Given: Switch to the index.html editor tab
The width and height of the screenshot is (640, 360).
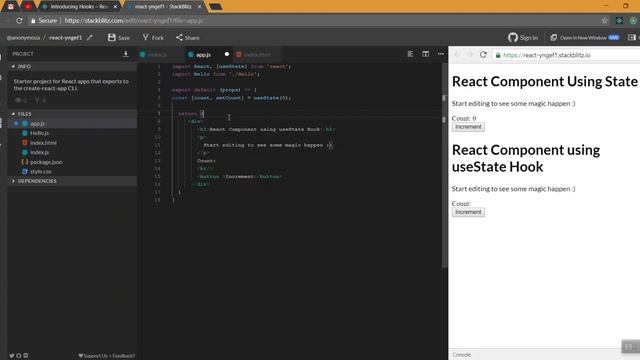Looking at the screenshot, I should click(x=256, y=54).
